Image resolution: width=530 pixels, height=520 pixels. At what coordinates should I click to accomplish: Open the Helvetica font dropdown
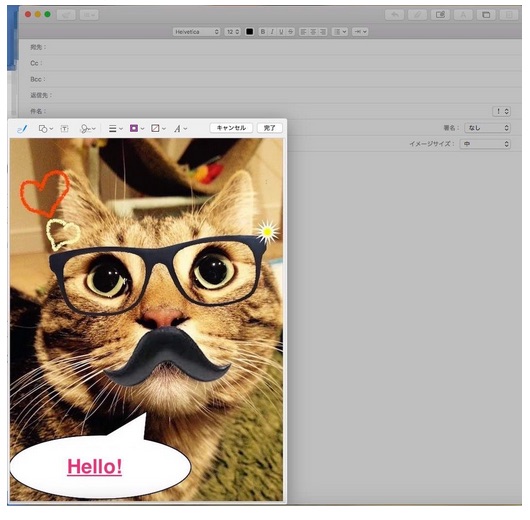point(196,32)
